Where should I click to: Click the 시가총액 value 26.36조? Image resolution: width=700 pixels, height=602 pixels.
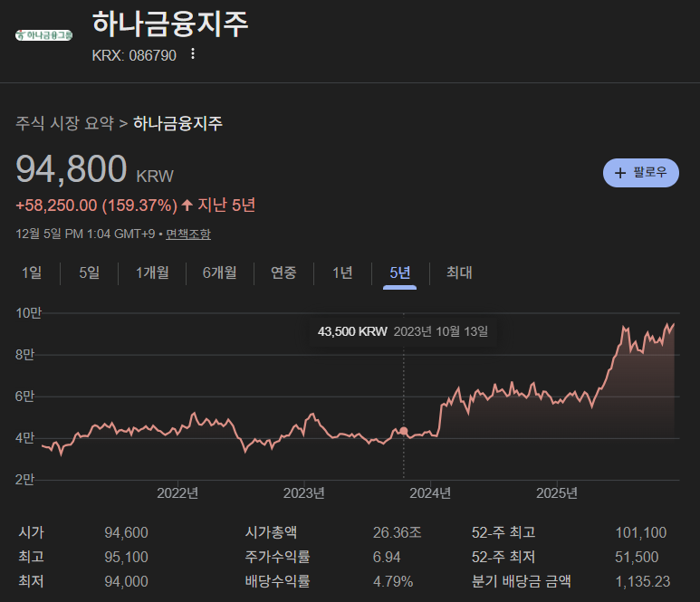(397, 532)
